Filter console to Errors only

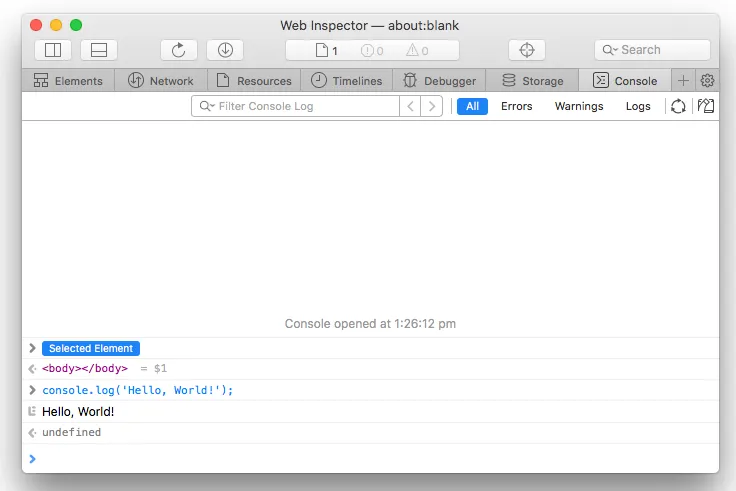tap(516, 106)
